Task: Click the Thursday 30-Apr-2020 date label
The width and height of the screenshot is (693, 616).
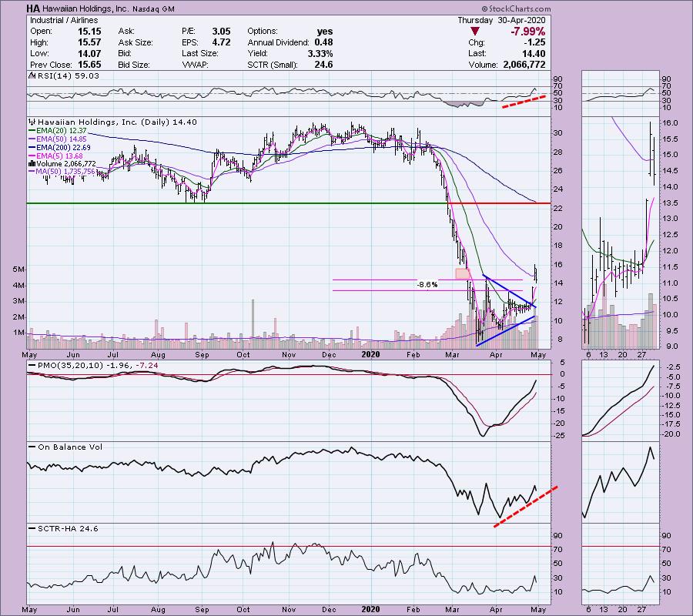Action: tap(501, 20)
